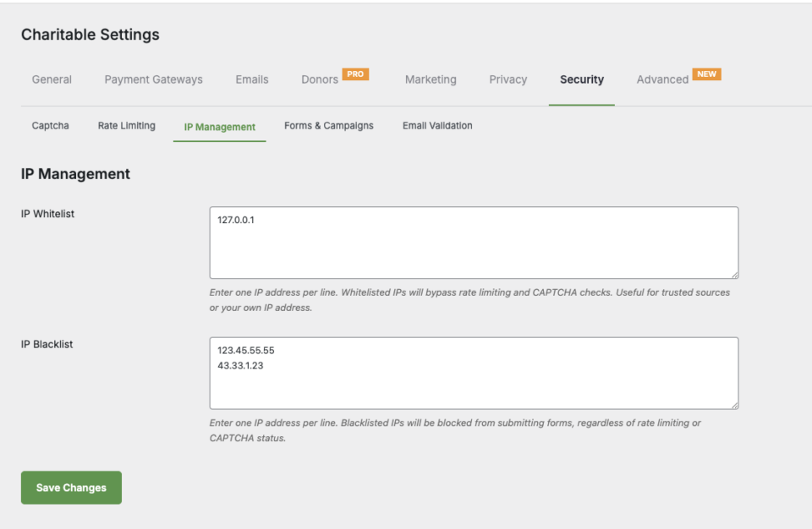This screenshot has width=812, height=529.
Task: Click the PRO badge beside Donors
Action: point(355,74)
